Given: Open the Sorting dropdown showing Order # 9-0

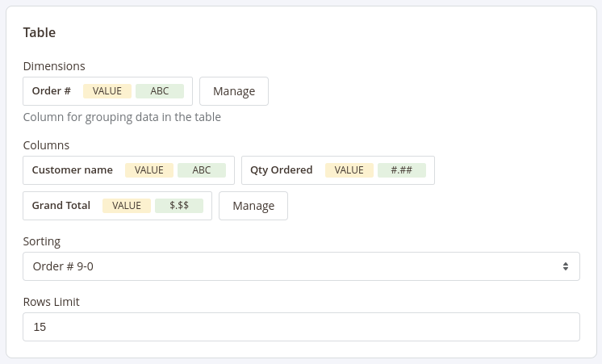Looking at the screenshot, I should click(301, 266).
